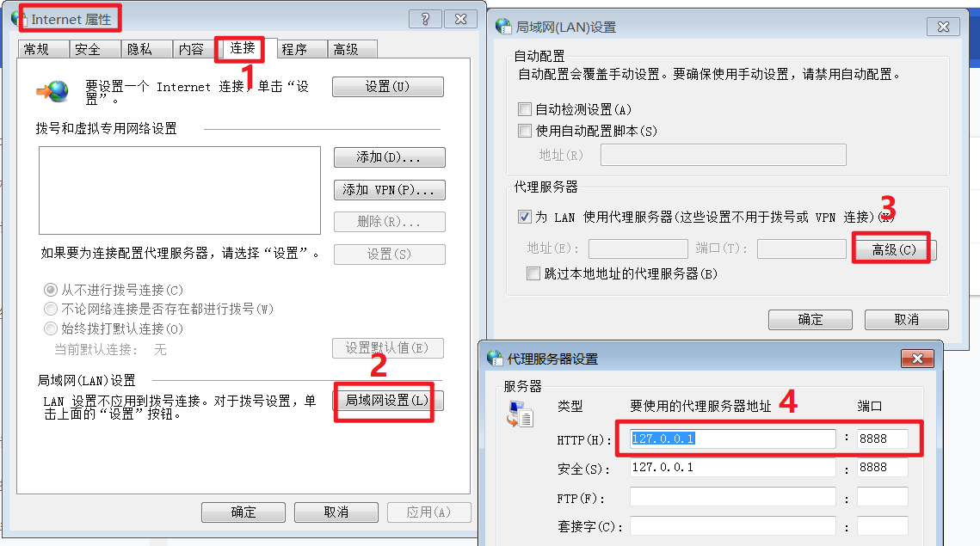Close the proxy server settings dialog
This screenshot has width=980, height=546.
917,358
